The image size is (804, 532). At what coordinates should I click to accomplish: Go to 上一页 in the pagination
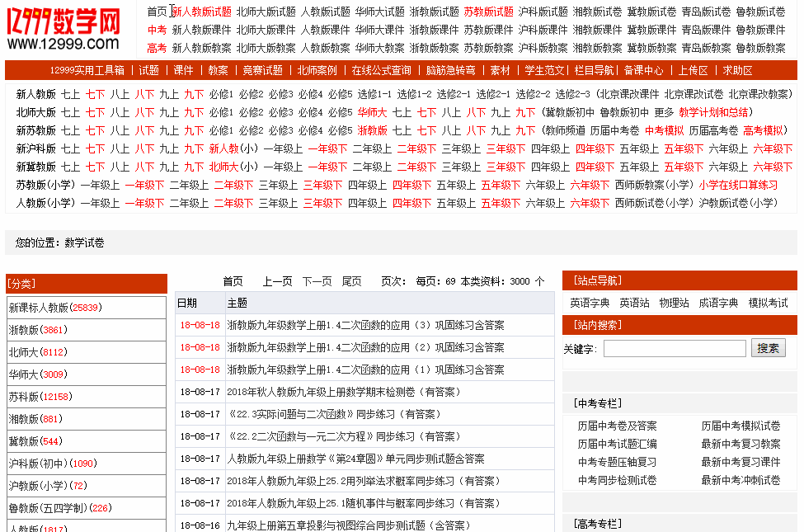pos(277,281)
